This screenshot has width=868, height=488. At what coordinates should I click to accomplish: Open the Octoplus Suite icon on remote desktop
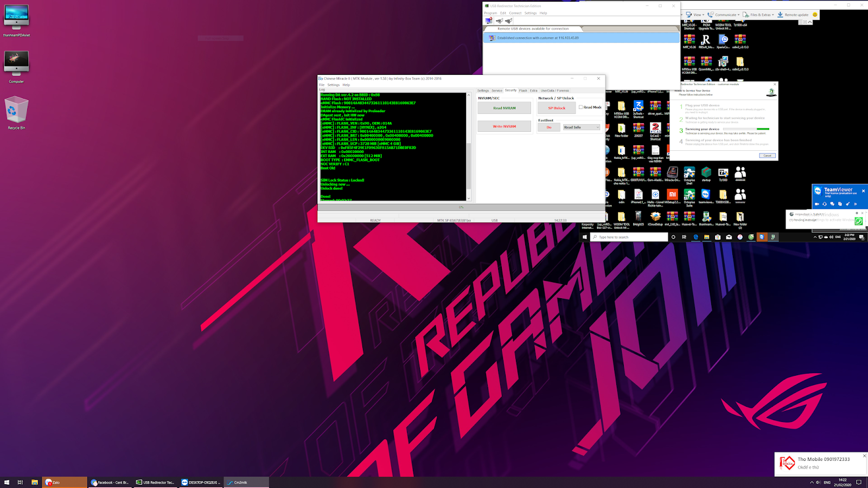pyautogui.click(x=689, y=198)
